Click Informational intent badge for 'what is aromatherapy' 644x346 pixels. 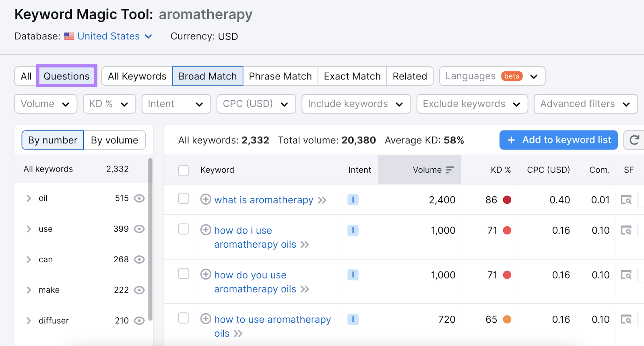tap(353, 200)
